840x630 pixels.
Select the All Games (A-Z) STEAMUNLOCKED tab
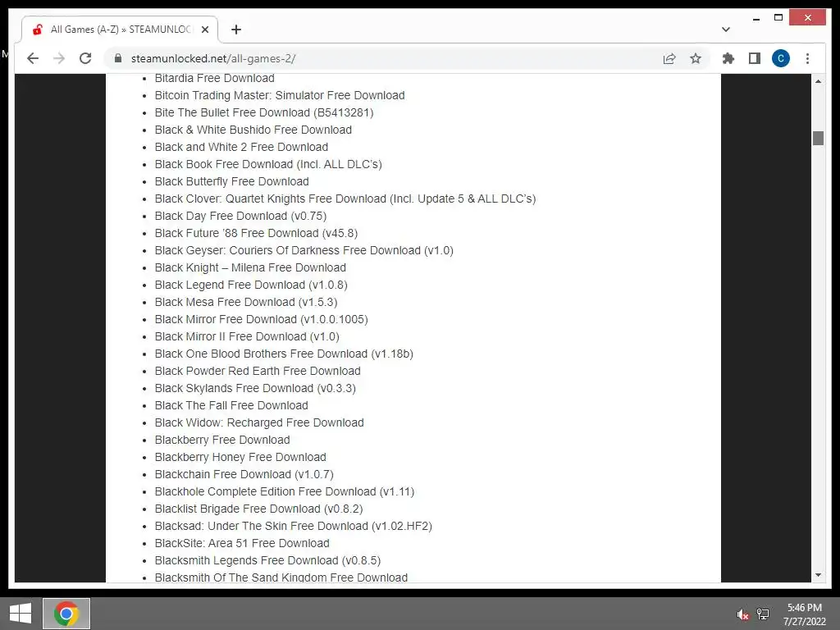pos(120,30)
